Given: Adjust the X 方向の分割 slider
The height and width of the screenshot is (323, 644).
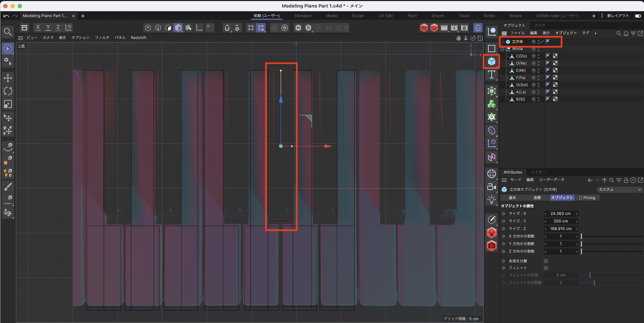Looking at the screenshot, I should pyautogui.click(x=582, y=236).
